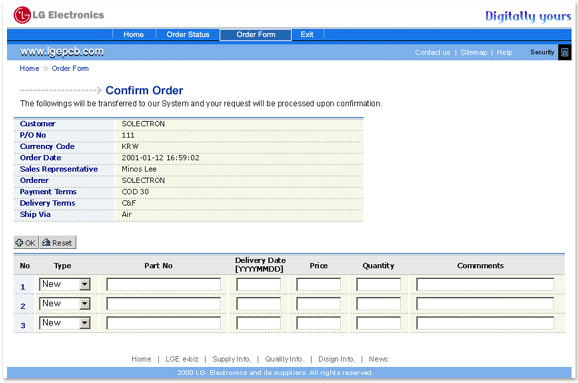This screenshot has height=383, width=578.
Task: Click the COD 30 payment terms value
Action: pyautogui.click(x=135, y=192)
